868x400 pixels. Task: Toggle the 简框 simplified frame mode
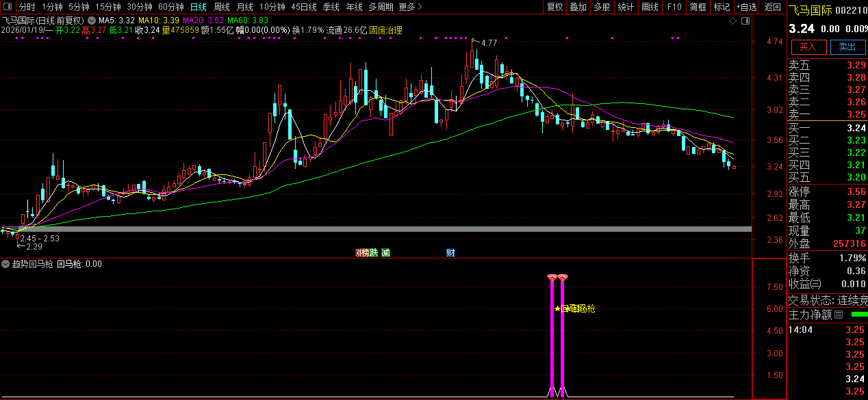(x=698, y=7)
